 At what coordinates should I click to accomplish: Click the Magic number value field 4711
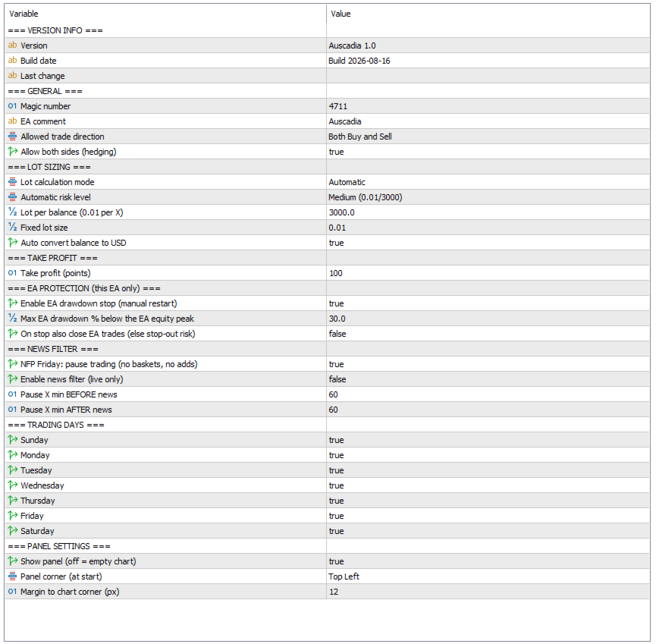(488, 106)
